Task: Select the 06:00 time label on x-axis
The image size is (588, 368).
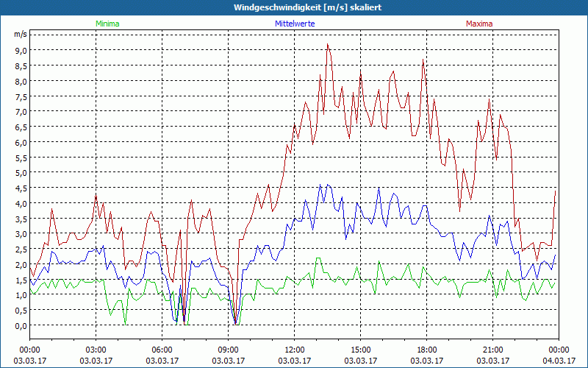Action: tap(162, 350)
